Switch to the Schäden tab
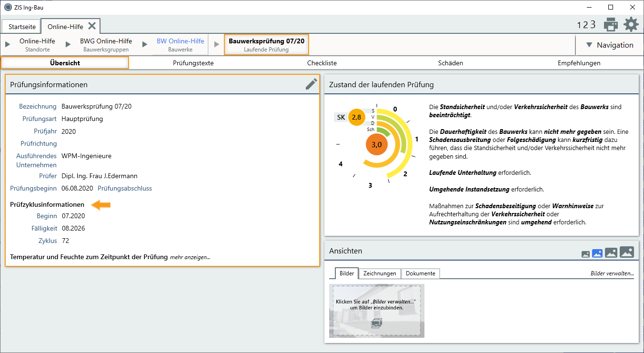644x353 pixels. coord(450,63)
